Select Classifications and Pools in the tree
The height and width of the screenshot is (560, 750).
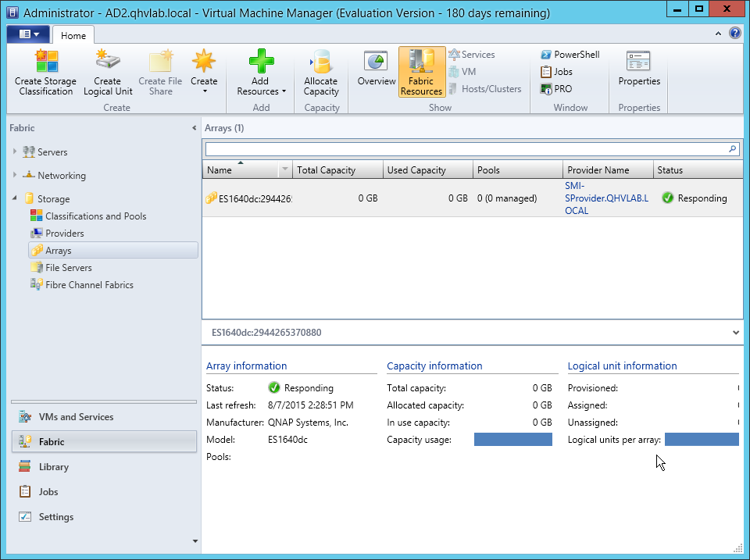click(95, 216)
